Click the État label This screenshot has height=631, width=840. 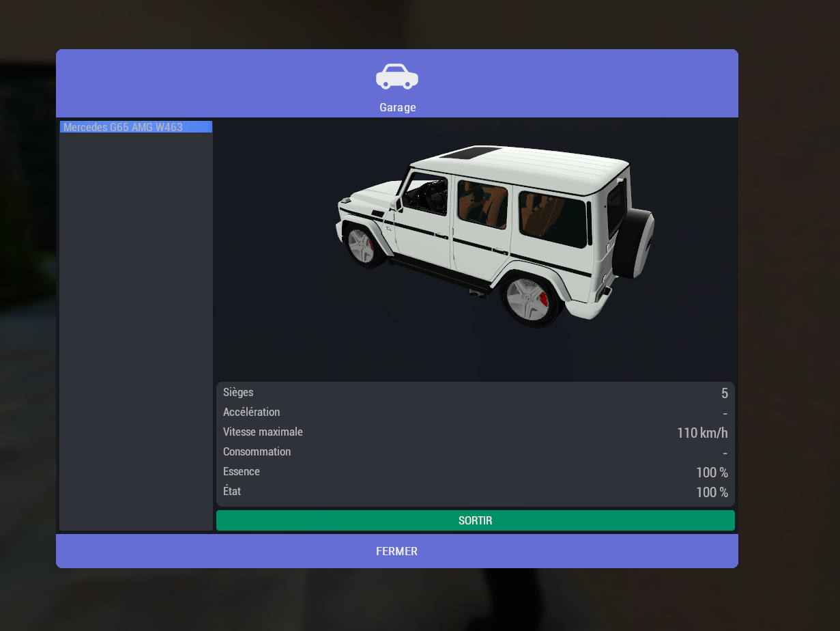232,492
